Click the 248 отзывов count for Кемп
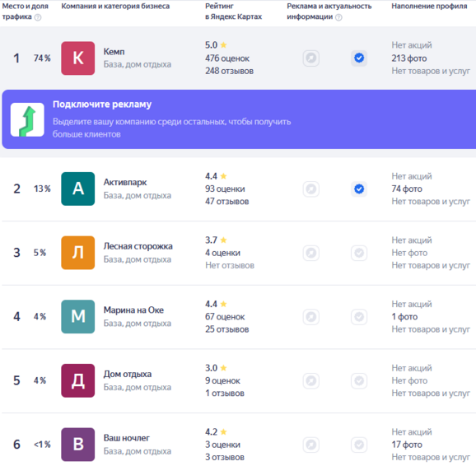 tap(229, 71)
